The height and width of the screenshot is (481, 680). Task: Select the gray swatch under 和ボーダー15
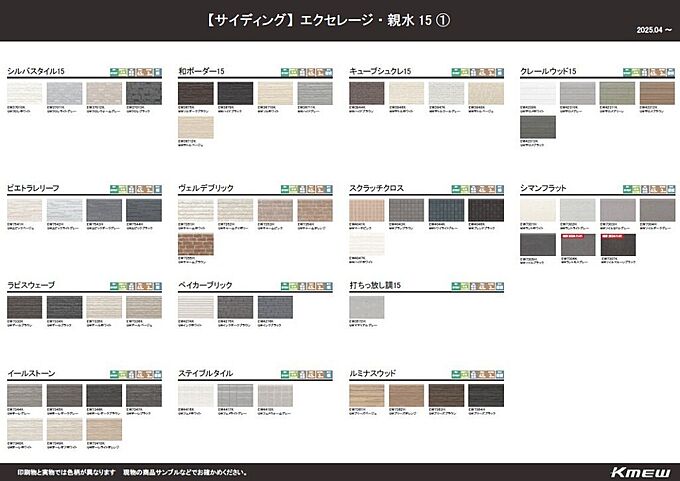point(315,93)
